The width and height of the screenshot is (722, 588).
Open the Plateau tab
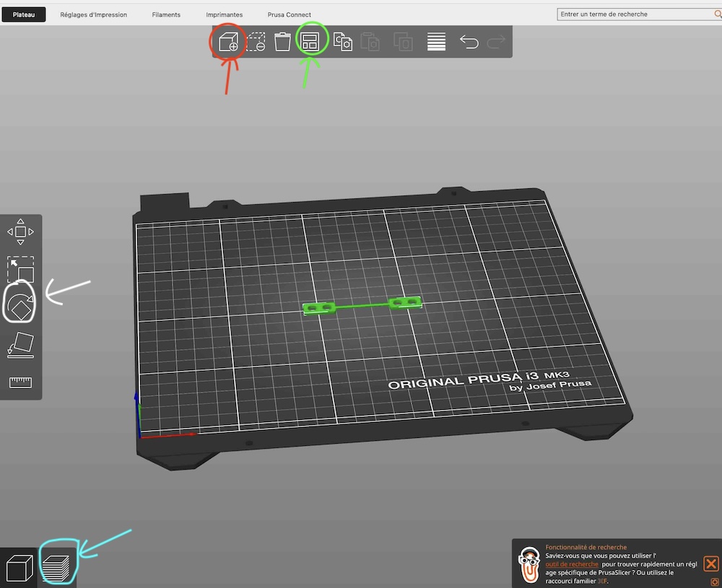(24, 14)
